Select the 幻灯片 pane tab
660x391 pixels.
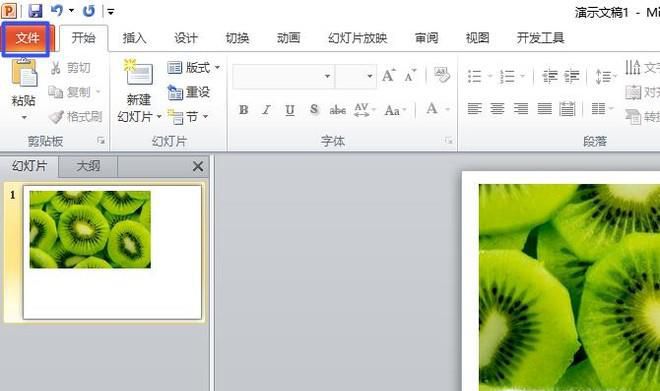29,166
